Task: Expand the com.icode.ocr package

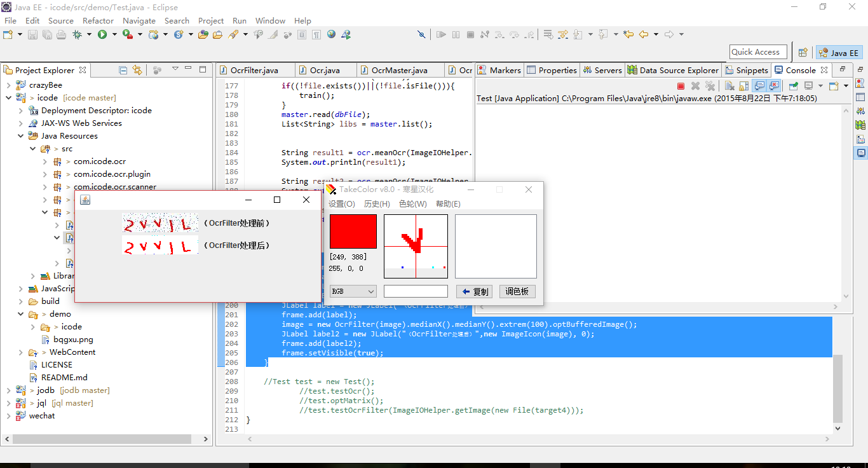Action: 45,162
